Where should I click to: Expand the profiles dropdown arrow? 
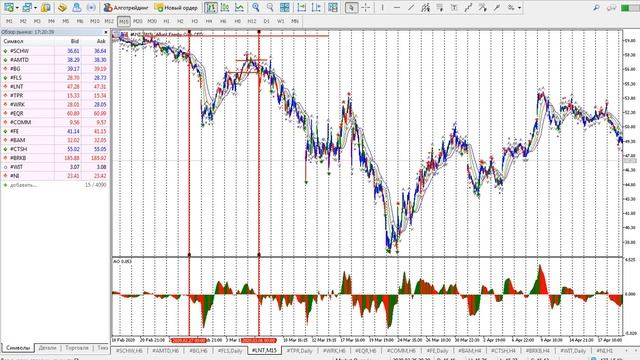36,8
